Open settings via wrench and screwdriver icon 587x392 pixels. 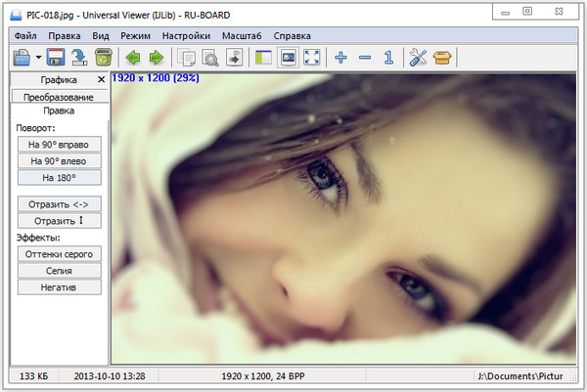[418, 58]
